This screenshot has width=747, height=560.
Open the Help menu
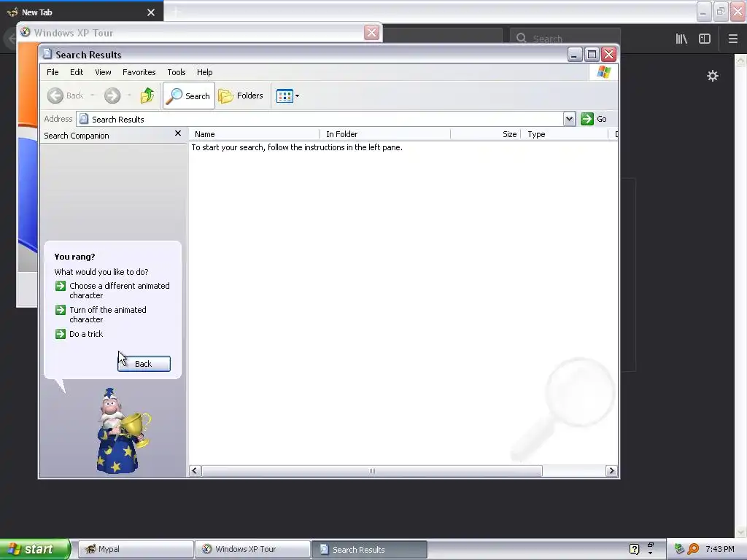coord(205,72)
